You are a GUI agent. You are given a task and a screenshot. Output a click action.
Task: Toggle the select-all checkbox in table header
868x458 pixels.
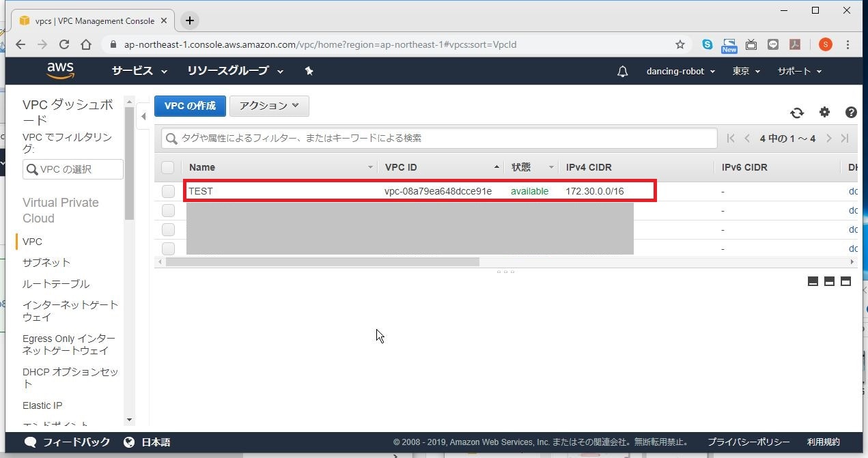click(168, 167)
